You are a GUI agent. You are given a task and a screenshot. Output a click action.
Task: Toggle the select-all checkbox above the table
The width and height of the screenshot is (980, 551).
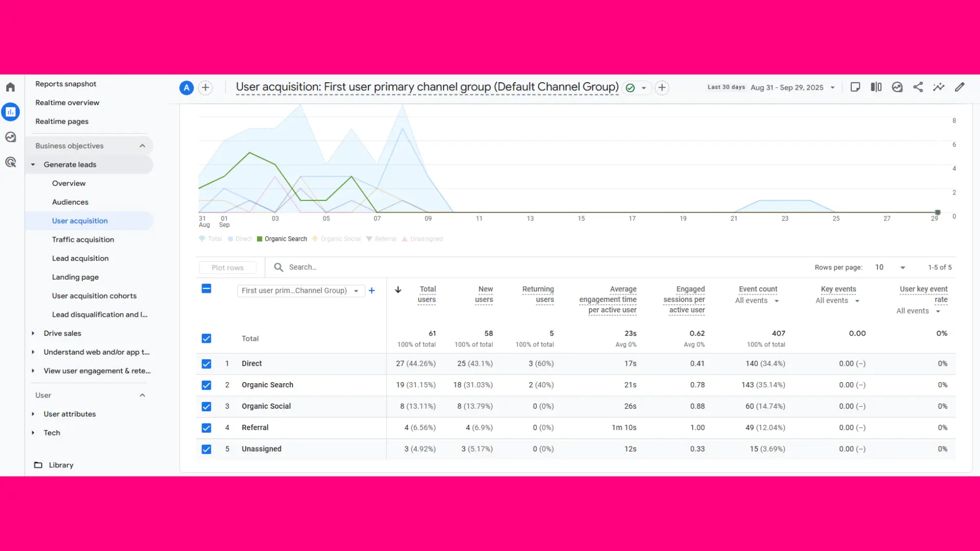pos(206,288)
